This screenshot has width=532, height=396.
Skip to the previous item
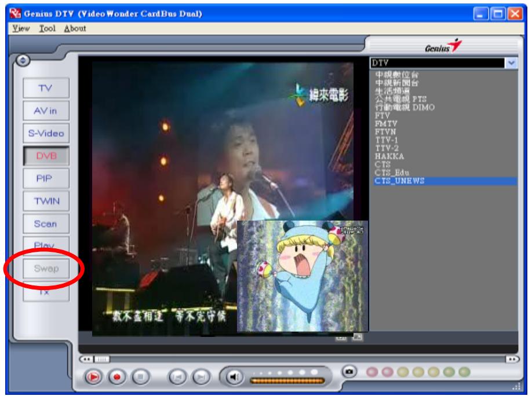(x=177, y=377)
